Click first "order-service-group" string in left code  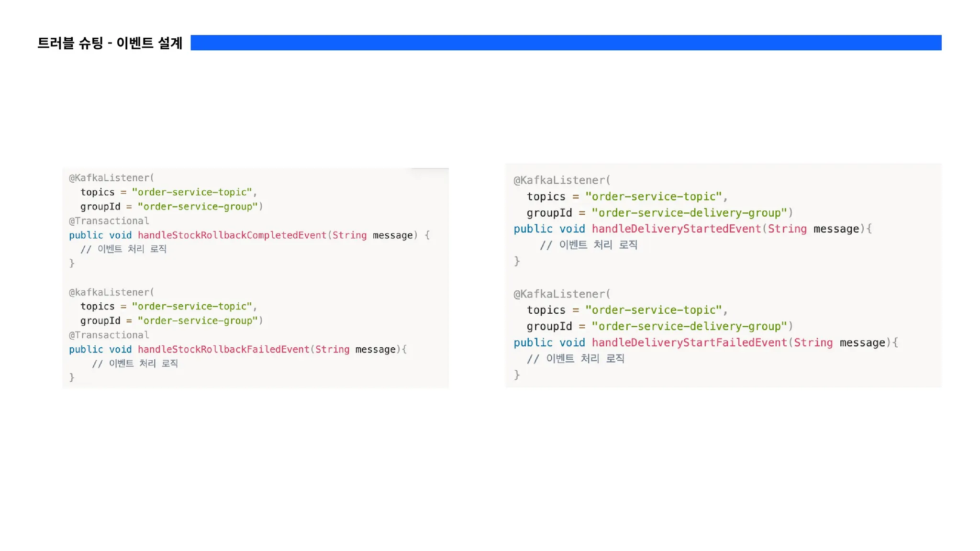point(197,207)
